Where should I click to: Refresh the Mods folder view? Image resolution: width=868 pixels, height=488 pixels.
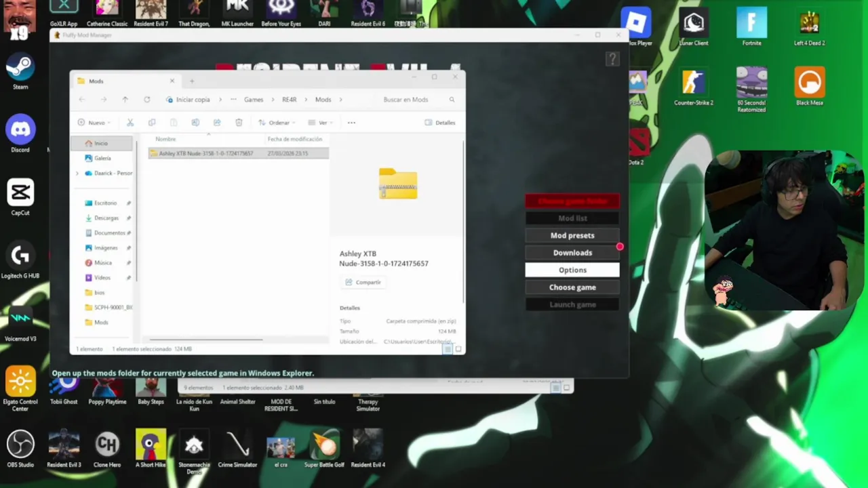146,100
